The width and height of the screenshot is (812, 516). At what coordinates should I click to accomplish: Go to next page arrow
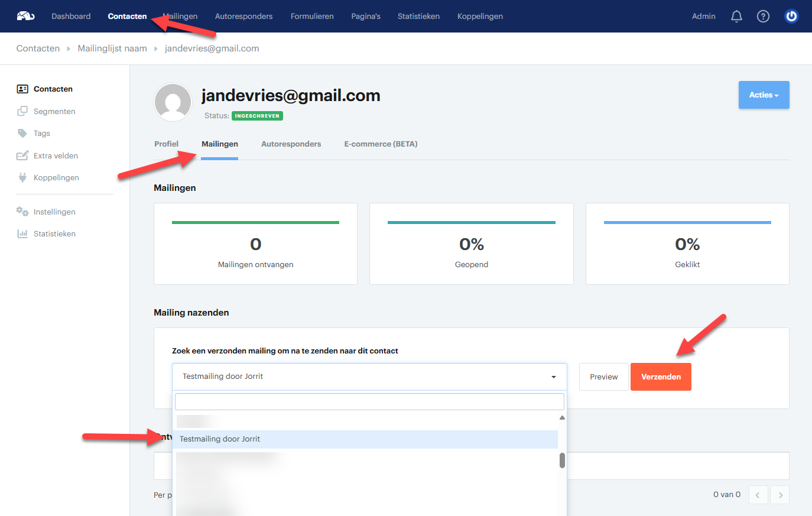pos(780,495)
